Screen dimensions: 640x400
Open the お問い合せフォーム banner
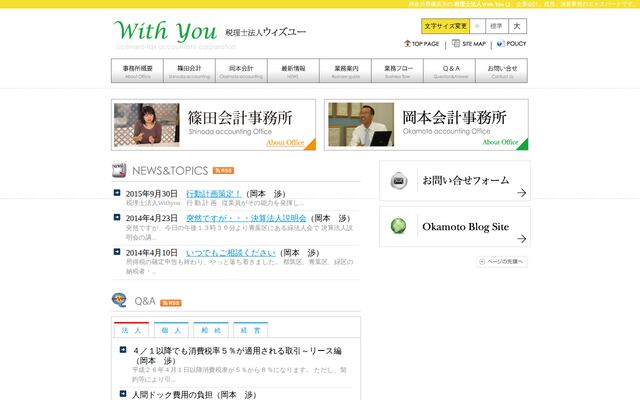click(x=455, y=181)
